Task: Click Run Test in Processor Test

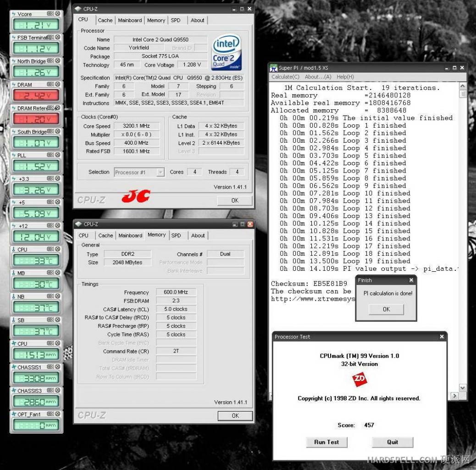Action: pos(327,442)
